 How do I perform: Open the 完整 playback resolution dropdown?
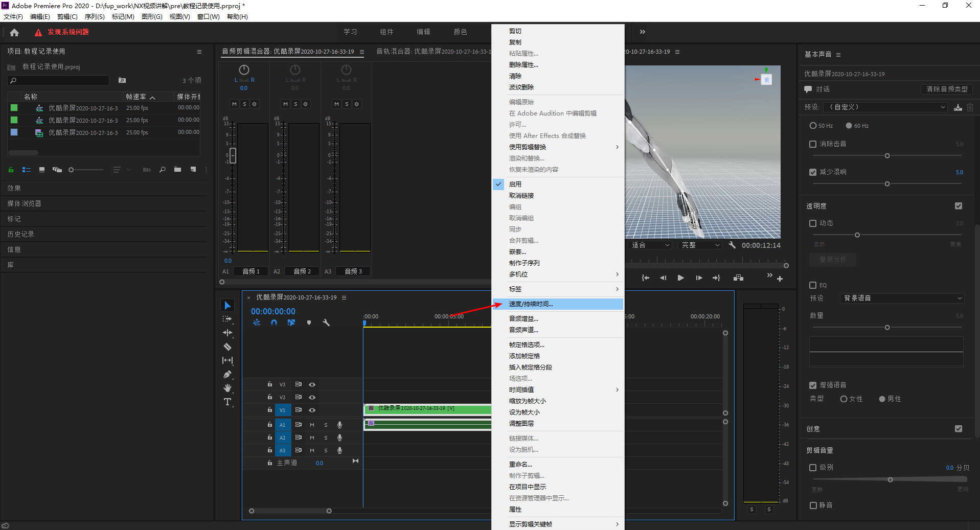point(700,245)
